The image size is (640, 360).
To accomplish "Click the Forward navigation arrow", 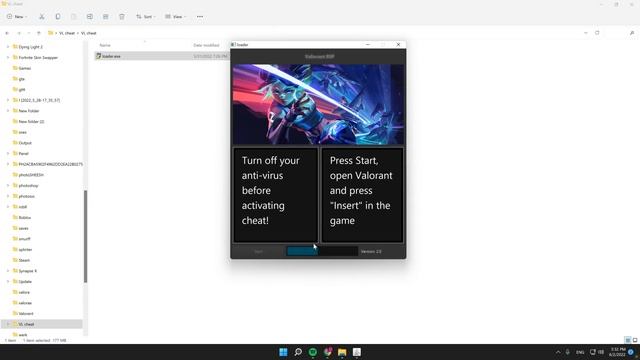I will pos(19,33).
